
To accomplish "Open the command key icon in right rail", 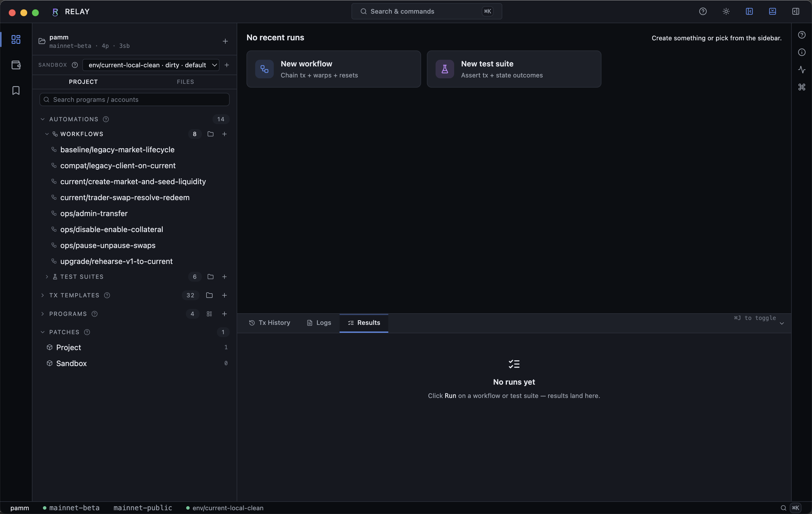I will tap(802, 87).
